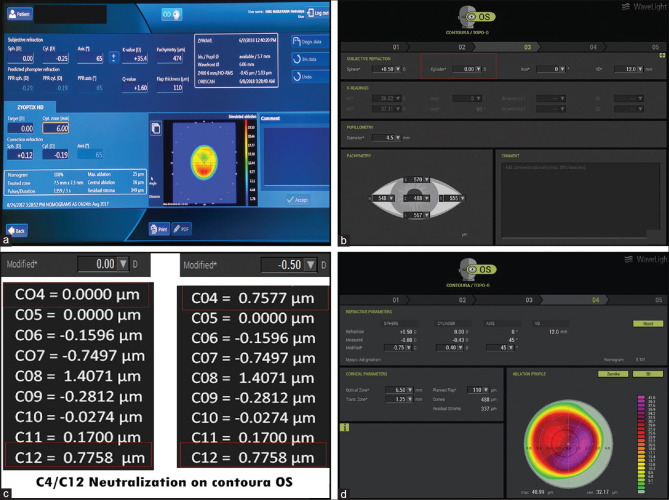Viewport: 669px width, 500px height.
Task: Click Comment text area on step 03 screen
Action: (580, 199)
